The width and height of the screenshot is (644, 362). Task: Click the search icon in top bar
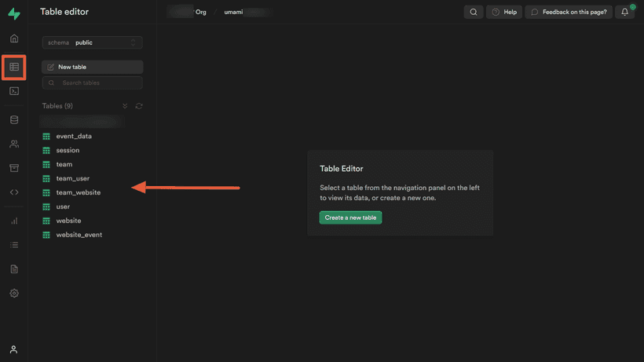pos(474,12)
